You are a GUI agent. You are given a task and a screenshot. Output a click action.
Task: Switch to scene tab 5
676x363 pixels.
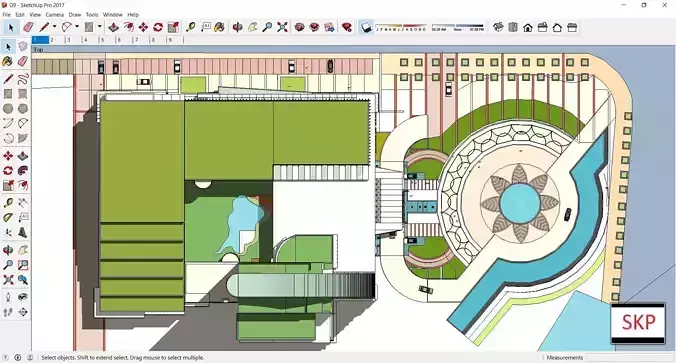tap(108, 40)
